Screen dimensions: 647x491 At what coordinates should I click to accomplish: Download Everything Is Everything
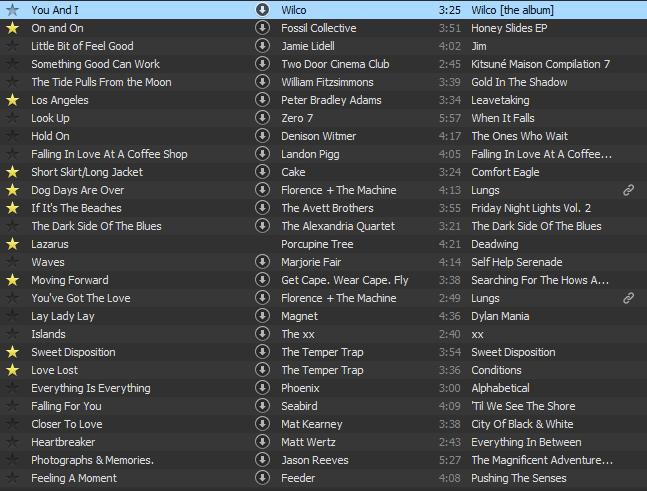tap(262, 388)
